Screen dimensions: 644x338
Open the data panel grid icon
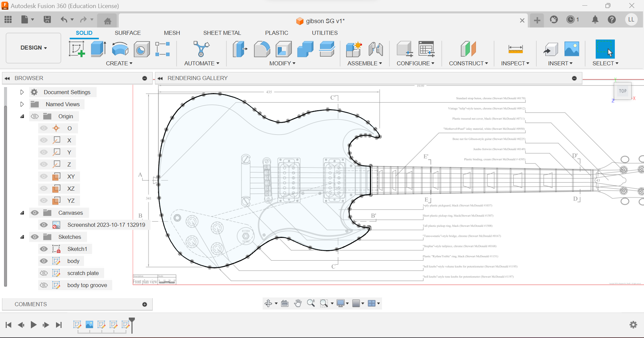[x=8, y=19]
